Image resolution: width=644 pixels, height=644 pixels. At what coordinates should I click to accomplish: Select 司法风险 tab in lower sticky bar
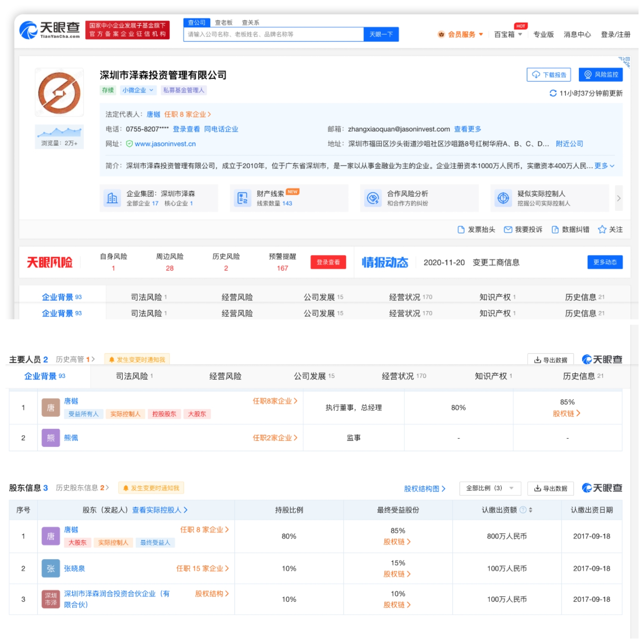tap(134, 376)
